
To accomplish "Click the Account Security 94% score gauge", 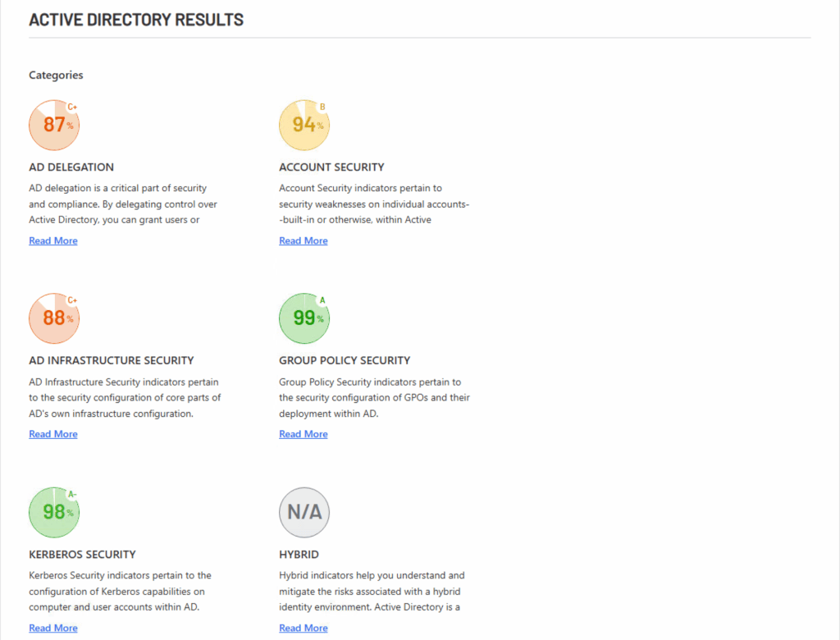I will pyautogui.click(x=304, y=125).
